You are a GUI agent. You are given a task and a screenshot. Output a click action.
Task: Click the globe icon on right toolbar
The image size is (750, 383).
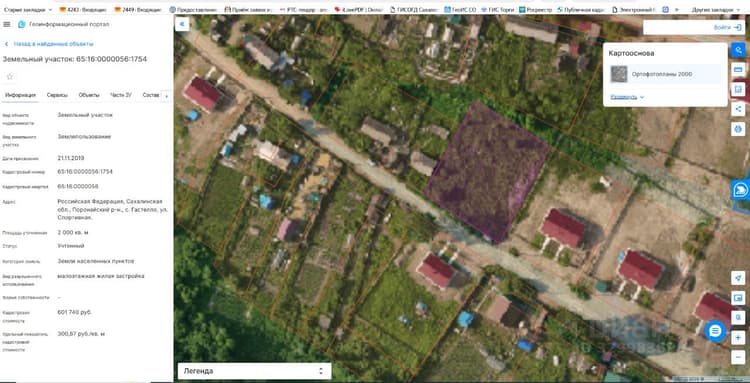pos(738,129)
